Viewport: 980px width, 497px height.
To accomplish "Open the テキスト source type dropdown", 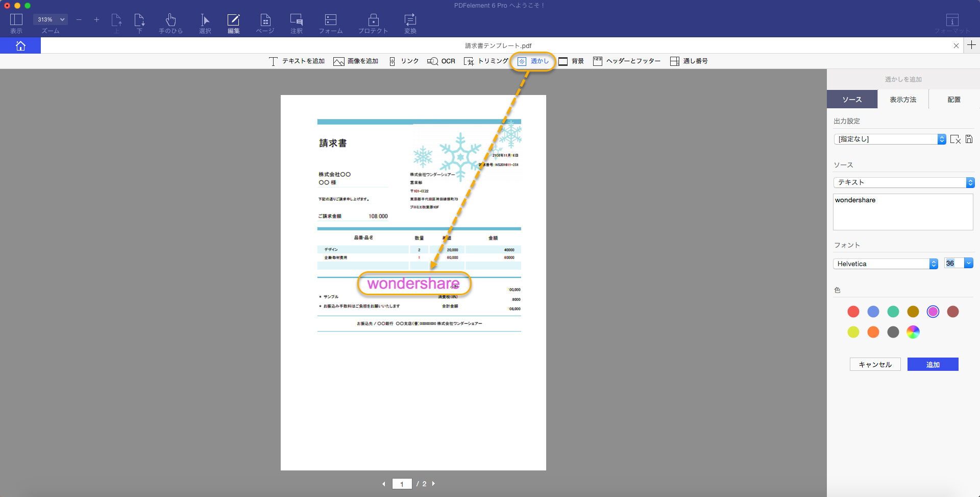I will click(x=904, y=182).
